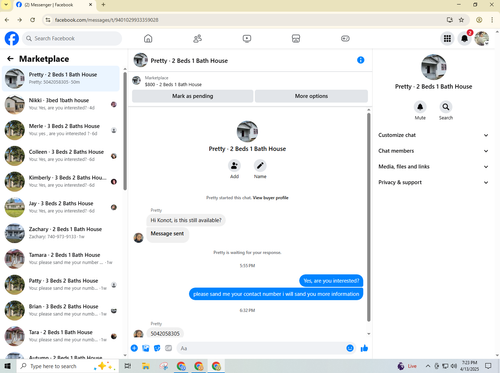This screenshot has height=373, width=500.
Task: Open View buyer profile link
Action: [x=270, y=198]
